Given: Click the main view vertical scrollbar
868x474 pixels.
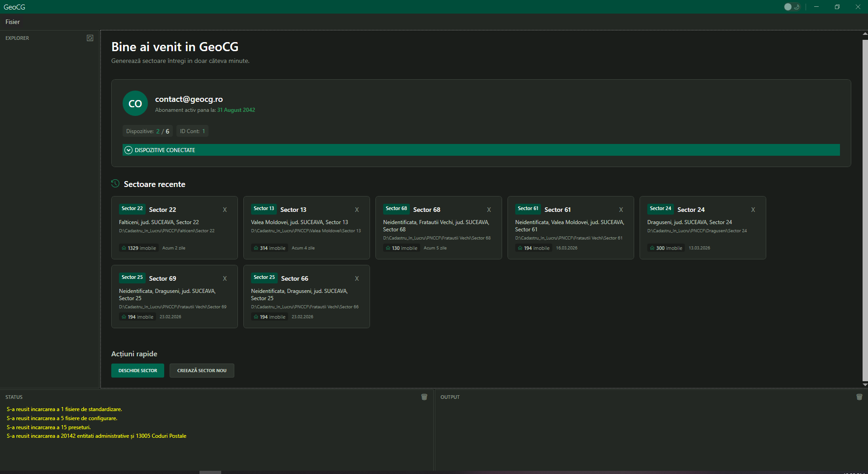Looking at the screenshot, I should 865,208.
